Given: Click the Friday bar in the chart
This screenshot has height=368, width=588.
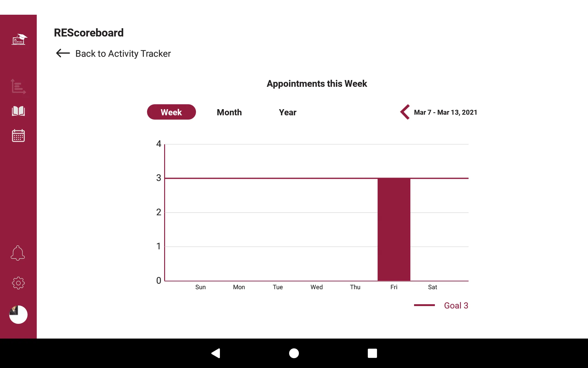Looking at the screenshot, I should coord(393,229).
